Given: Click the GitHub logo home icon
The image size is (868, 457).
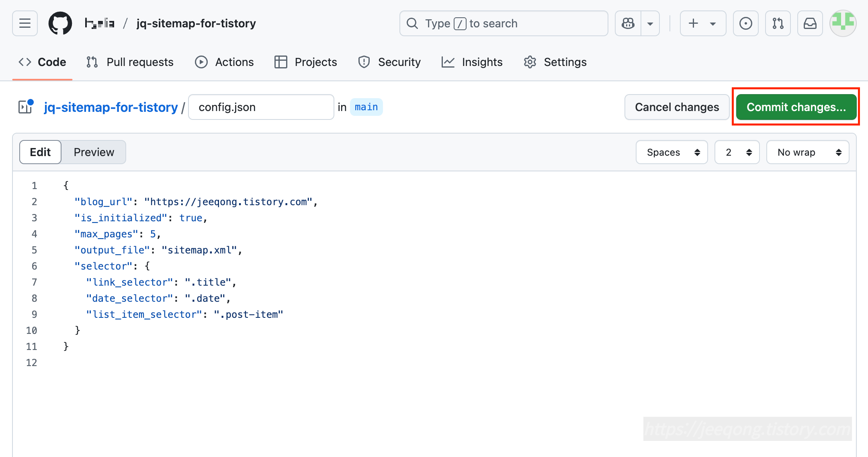Looking at the screenshot, I should click(60, 23).
